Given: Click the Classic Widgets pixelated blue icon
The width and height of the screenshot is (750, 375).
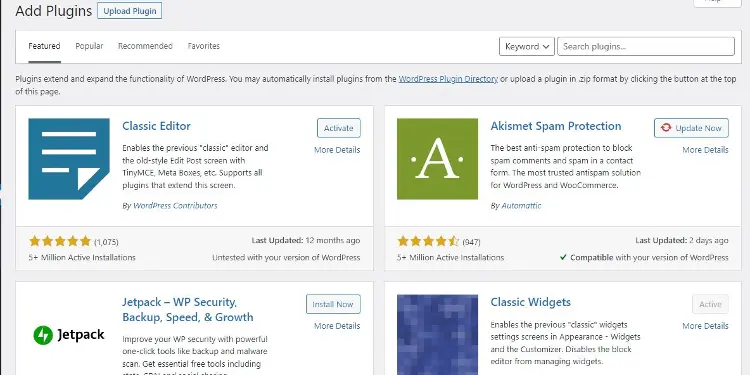Looking at the screenshot, I should pyautogui.click(x=437, y=335).
